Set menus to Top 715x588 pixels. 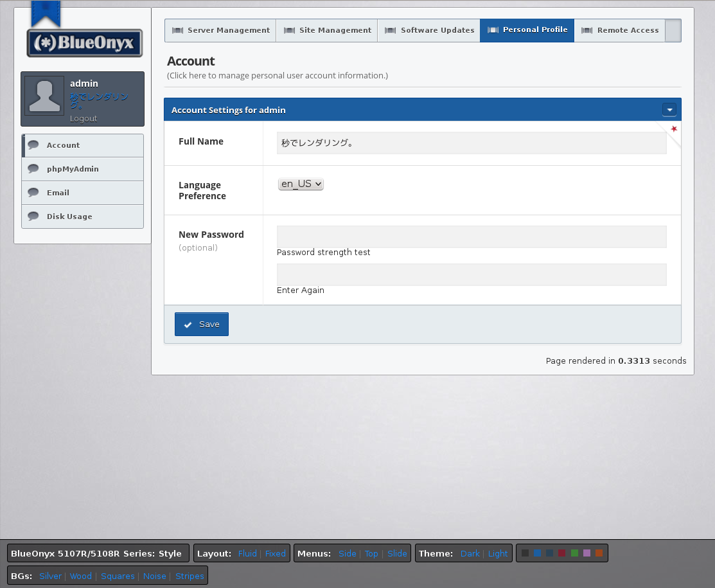(x=371, y=553)
